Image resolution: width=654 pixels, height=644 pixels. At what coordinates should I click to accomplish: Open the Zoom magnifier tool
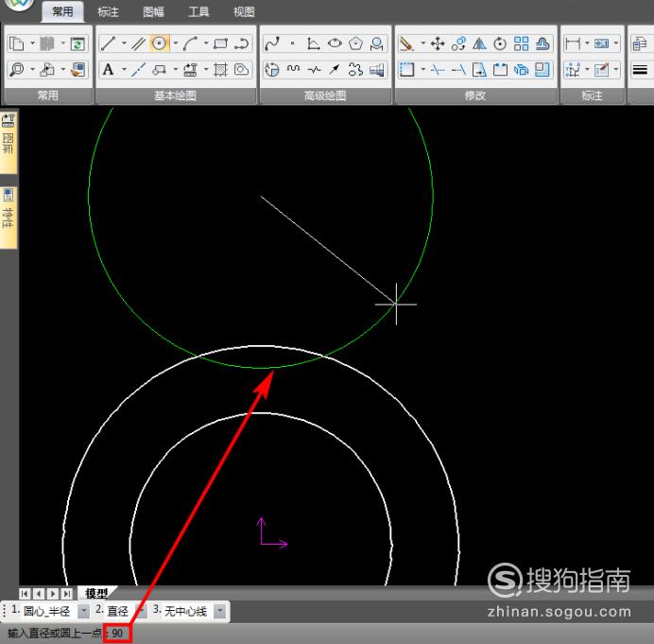point(17,69)
